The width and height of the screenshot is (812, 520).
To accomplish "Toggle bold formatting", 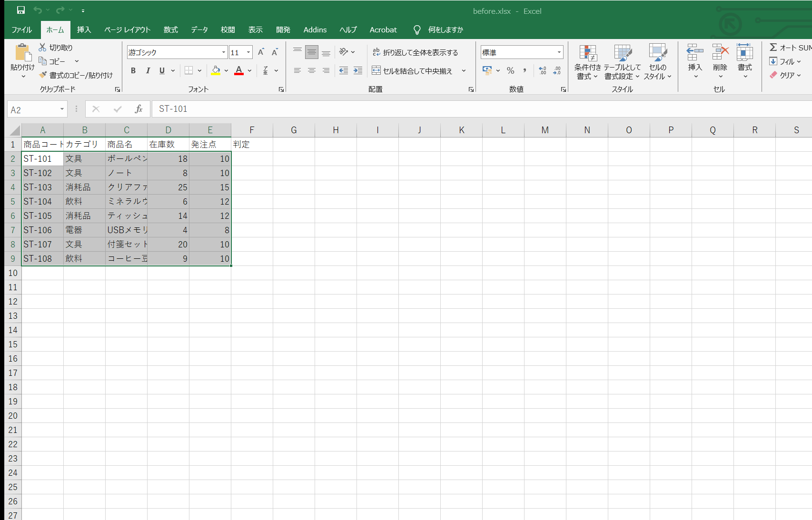I will pos(133,70).
